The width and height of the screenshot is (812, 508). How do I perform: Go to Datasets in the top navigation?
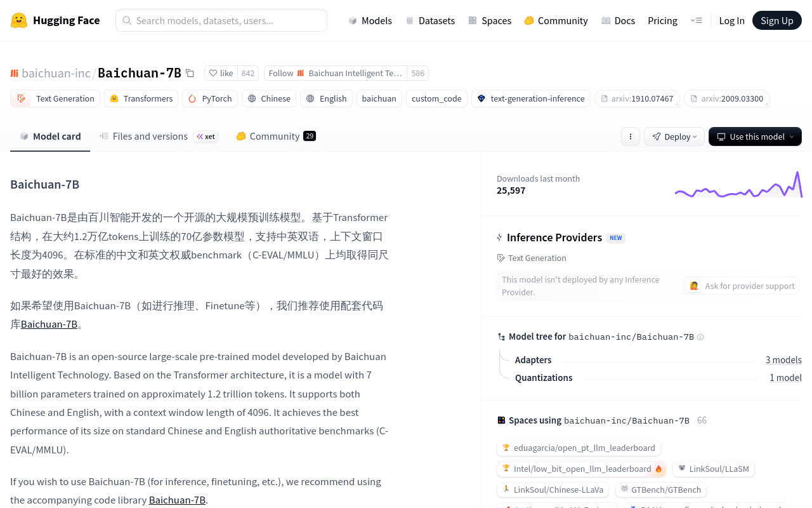[x=430, y=20]
